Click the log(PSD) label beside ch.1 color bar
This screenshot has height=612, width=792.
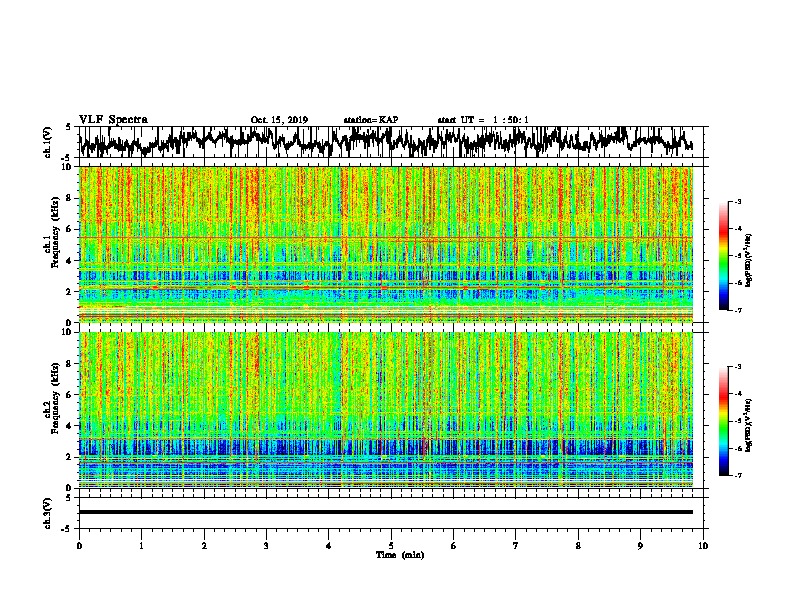(x=748, y=261)
